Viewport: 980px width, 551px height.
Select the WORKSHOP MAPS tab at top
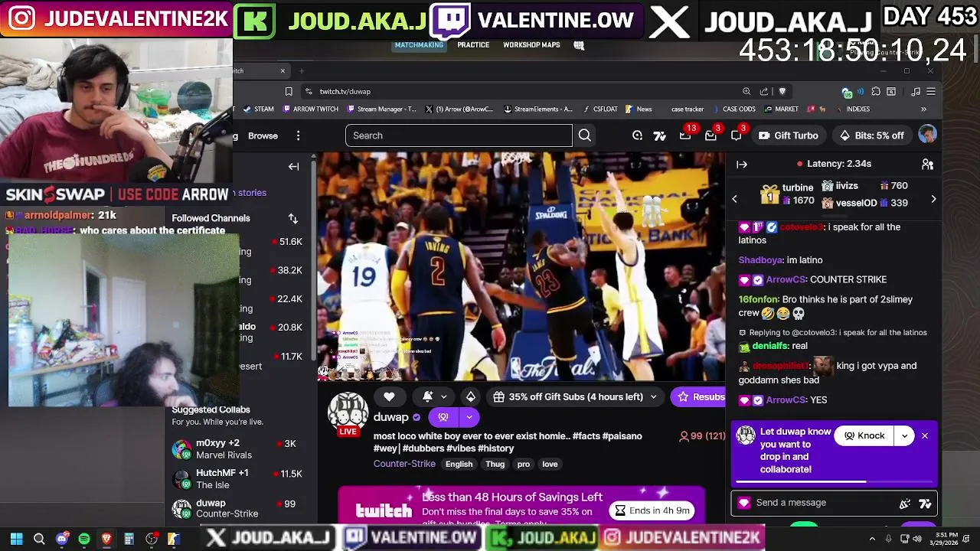click(x=531, y=45)
